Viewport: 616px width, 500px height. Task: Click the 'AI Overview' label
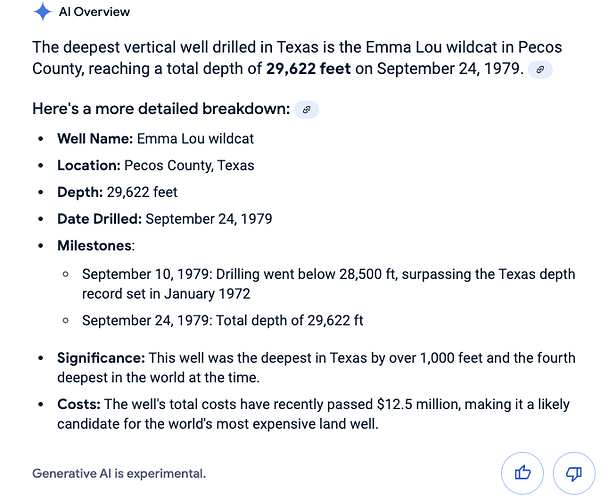tap(94, 12)
